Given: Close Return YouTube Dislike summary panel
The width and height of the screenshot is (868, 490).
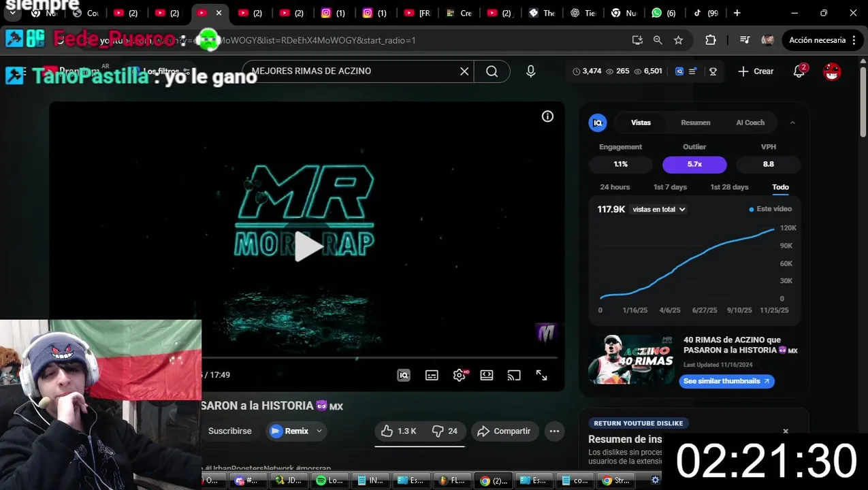Looking at the screenshot, I should pyautogui.click(x=786, y=431).
